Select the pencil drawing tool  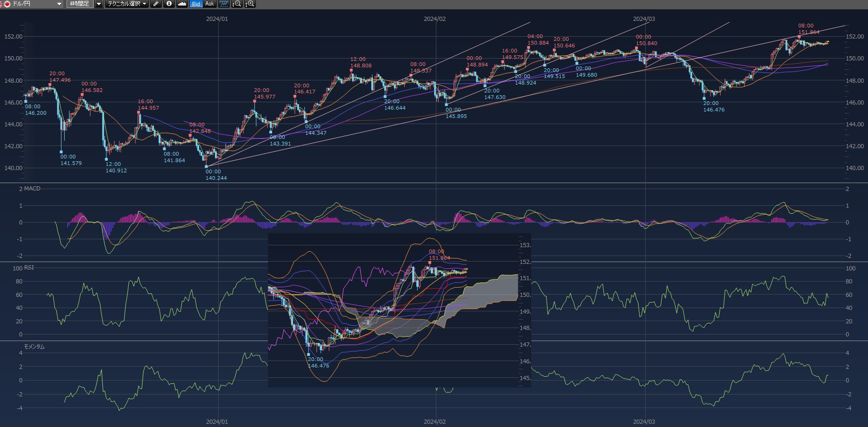coord(156,4)
